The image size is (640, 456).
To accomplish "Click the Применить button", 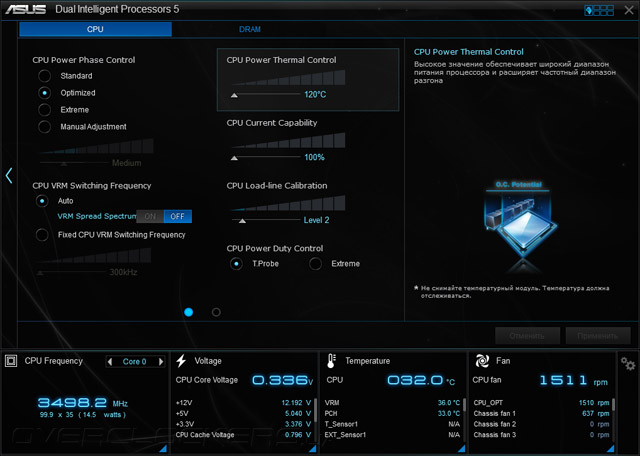I will (x=598, y=336).
